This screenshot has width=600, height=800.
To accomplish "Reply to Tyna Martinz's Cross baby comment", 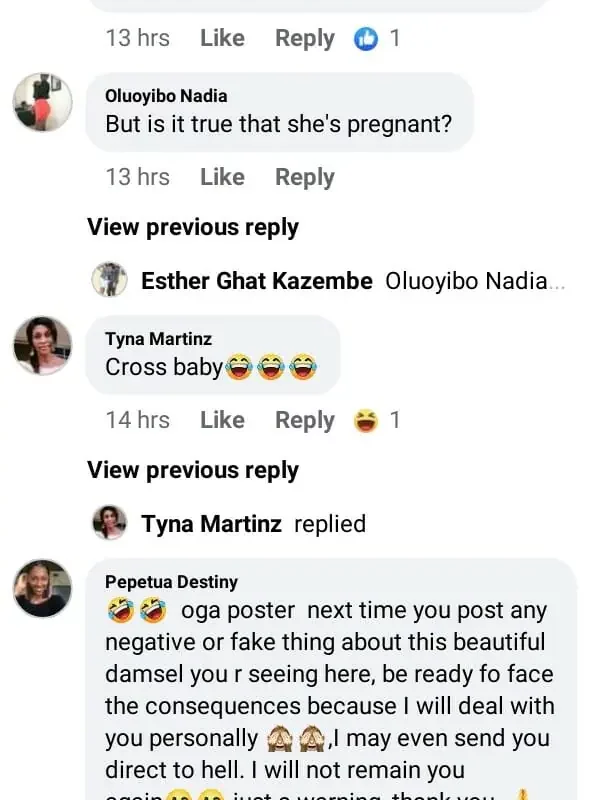I will (x=304, y=420).
